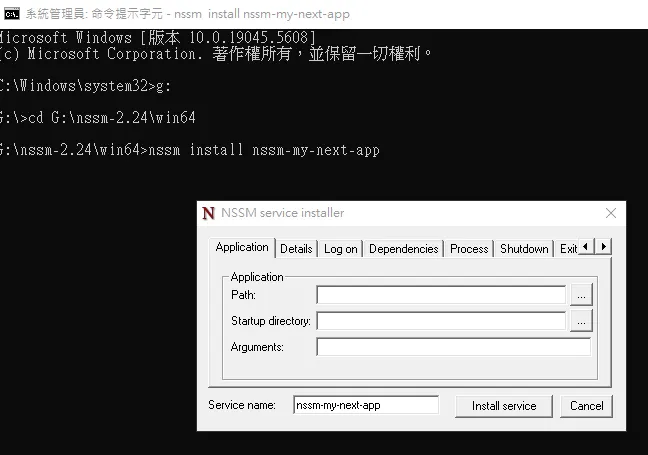Focus the Arguments text field
648x455 pixels.
click(x=453, y=347)
